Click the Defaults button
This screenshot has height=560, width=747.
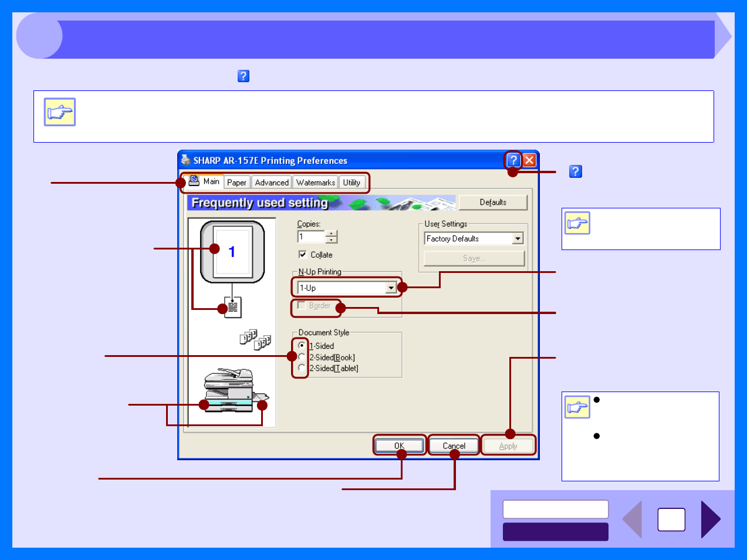(x=493, y=203)
